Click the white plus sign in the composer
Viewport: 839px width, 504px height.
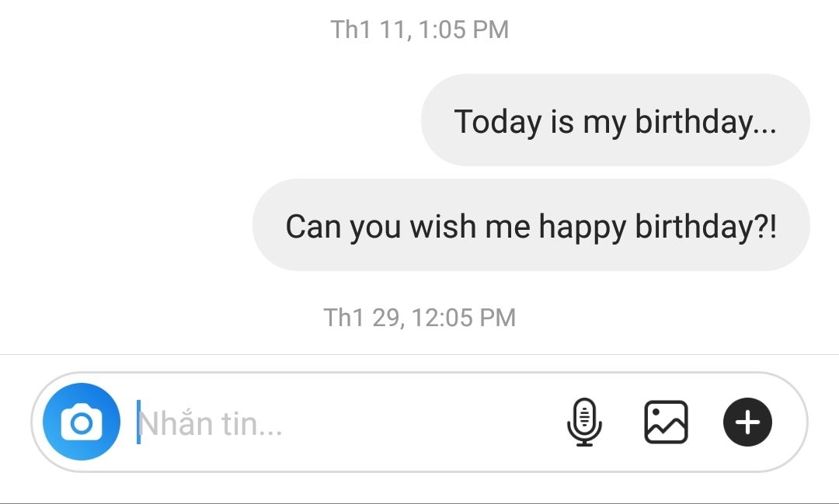(x=747, y=422)
